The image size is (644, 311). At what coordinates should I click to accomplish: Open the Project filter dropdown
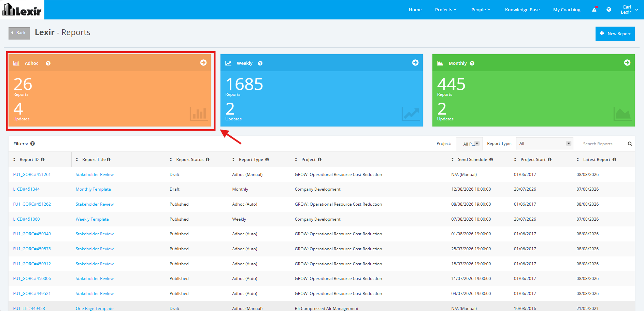[470, 144]
